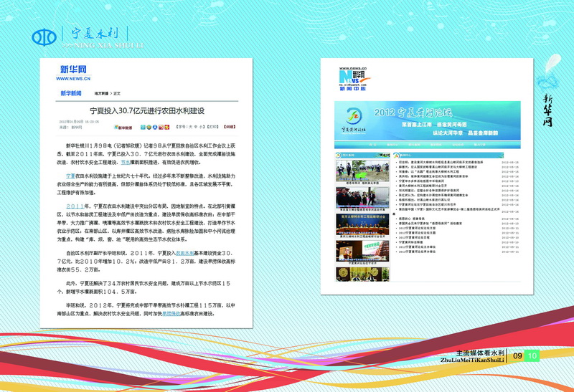
Task: Open news item 感恩的心 感谢母亲
Action: point(410,219)
